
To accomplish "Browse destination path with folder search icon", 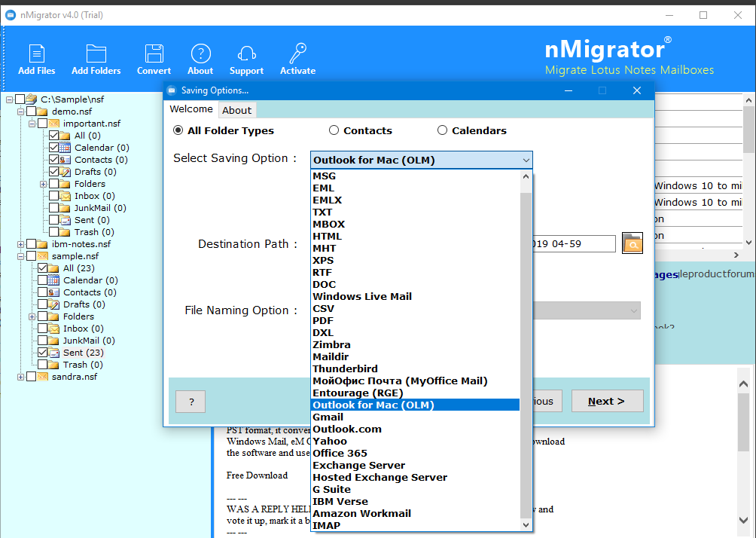I will pos(632,243).
